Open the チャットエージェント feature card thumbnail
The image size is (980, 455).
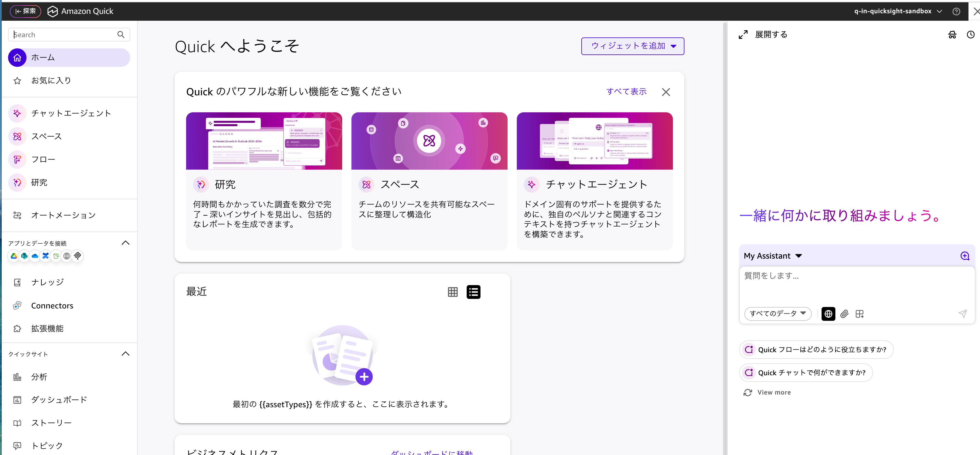tap(595, 141)
